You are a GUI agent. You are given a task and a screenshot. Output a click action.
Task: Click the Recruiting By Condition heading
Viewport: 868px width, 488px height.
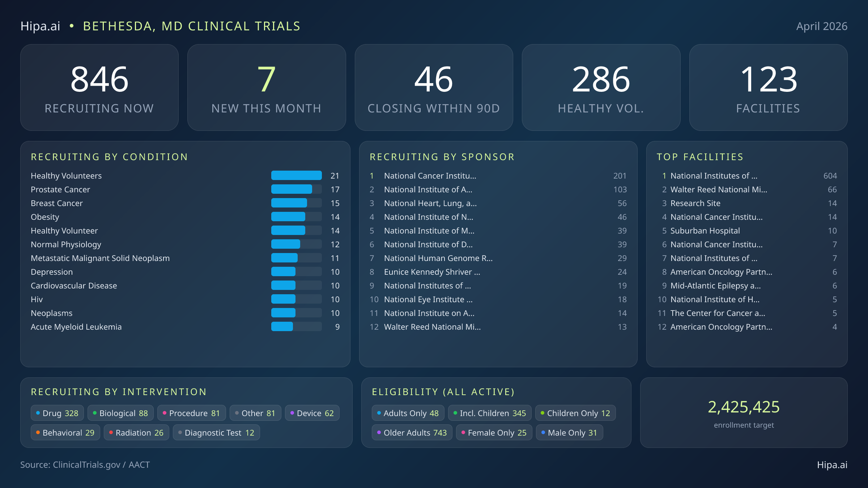click(x=109, y=157)
